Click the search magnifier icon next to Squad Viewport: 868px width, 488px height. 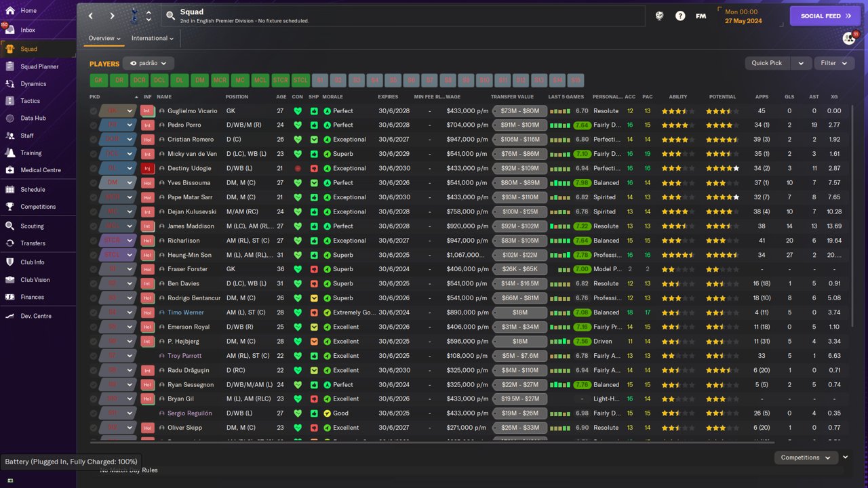tap(171, 16)
